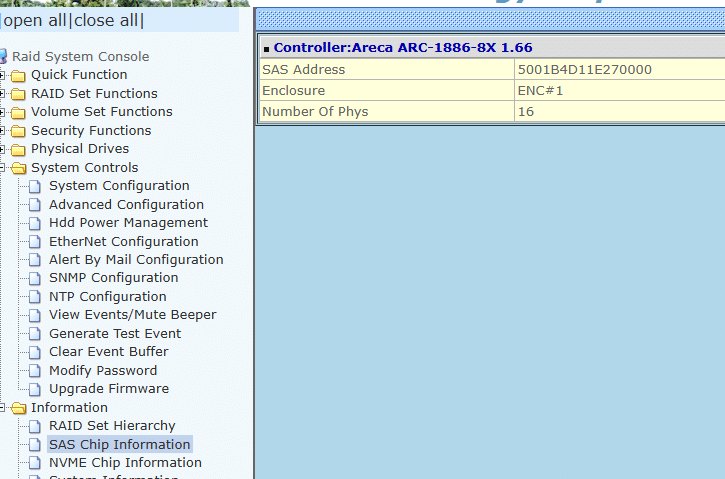Click the Raid System Console root icon
The image size is (725, 479).
(x=4, y=57)
